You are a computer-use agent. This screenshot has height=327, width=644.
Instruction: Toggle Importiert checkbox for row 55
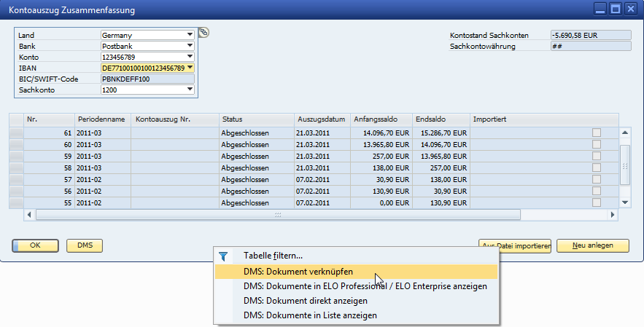pos(597,202)
